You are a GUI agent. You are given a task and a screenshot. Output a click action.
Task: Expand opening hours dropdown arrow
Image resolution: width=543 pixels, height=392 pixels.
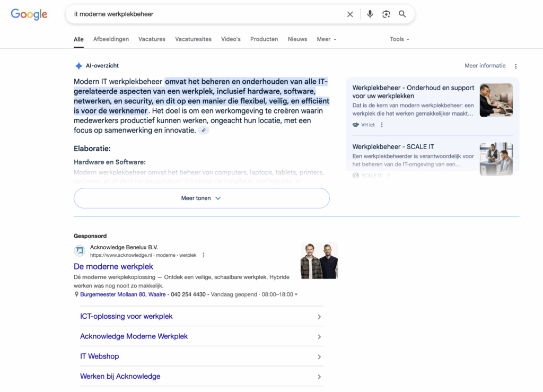pyautogui.click(x=296, y=295)
